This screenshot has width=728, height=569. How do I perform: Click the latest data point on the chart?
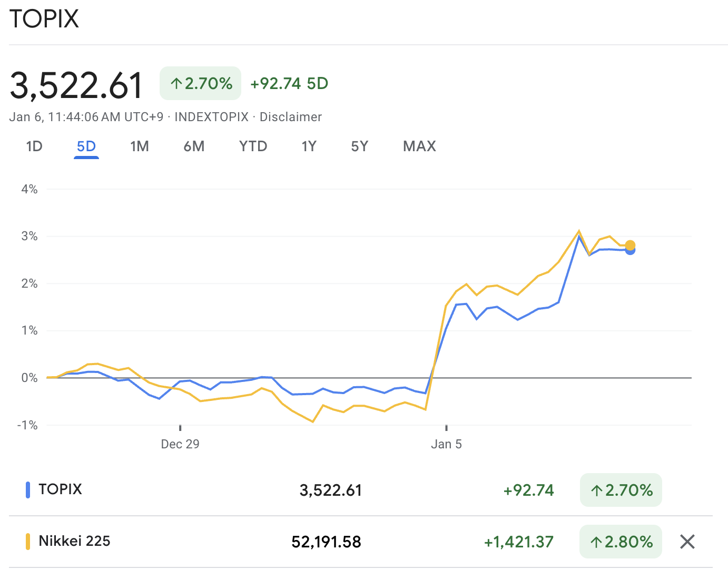[630, 247]
